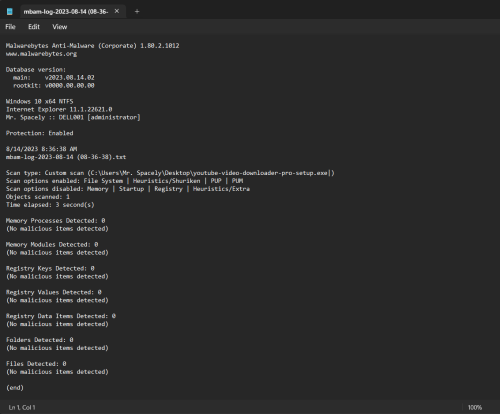
Task: Open the Edit menu
Action: pyautogui.click(x=34, y=27)
